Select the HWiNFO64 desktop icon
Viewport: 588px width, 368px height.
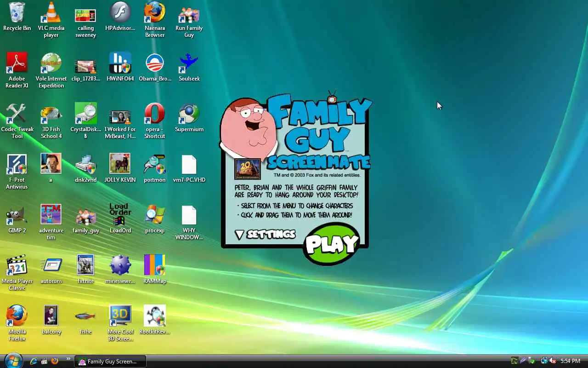(120, 68)
